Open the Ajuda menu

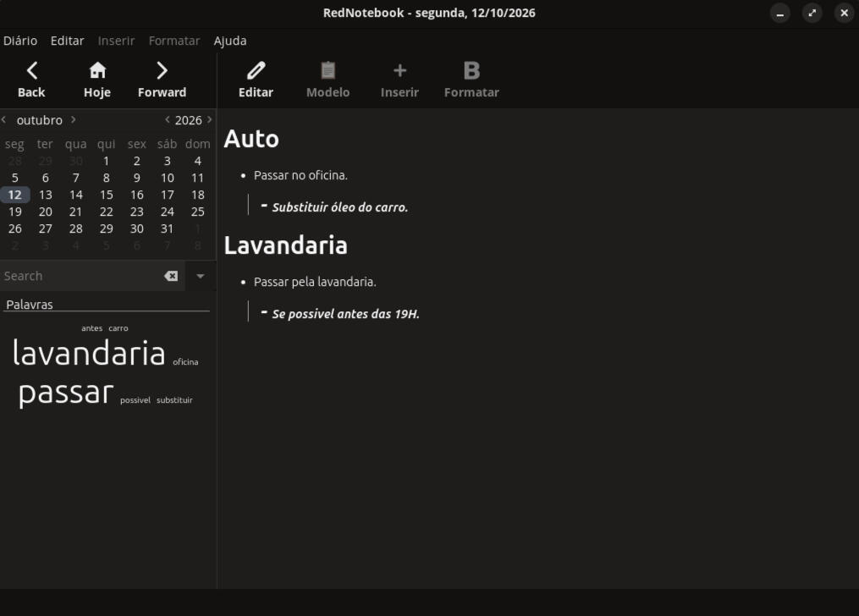[230, 41]
